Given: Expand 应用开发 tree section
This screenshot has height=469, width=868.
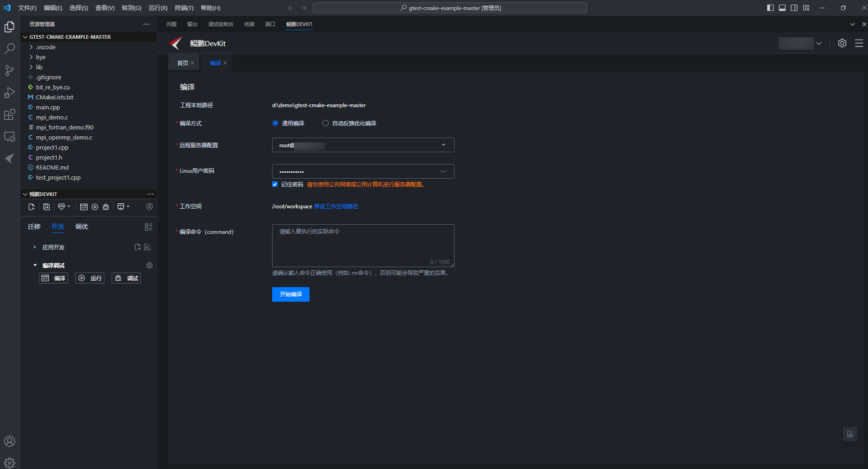Looking at the screenshot, I should [35, 247].
